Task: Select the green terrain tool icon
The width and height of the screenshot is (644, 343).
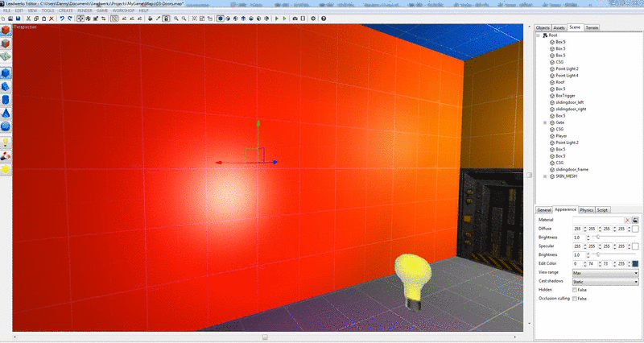Action: coord(6,56)
